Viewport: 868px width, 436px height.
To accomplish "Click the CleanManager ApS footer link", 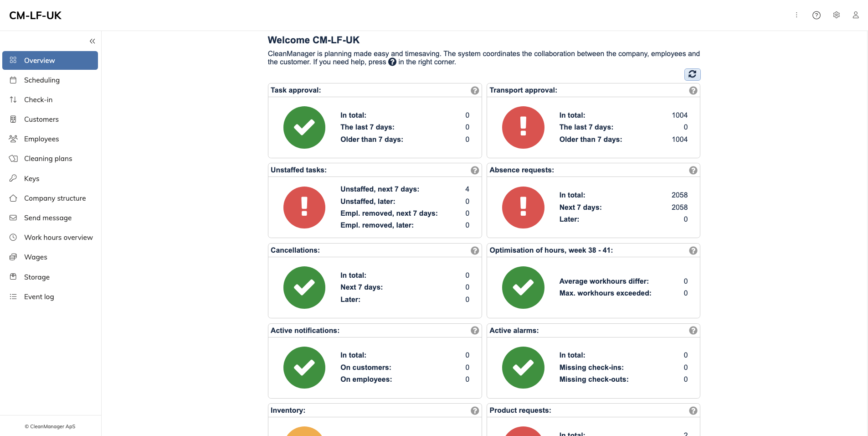I will click(x=50, y=427).
